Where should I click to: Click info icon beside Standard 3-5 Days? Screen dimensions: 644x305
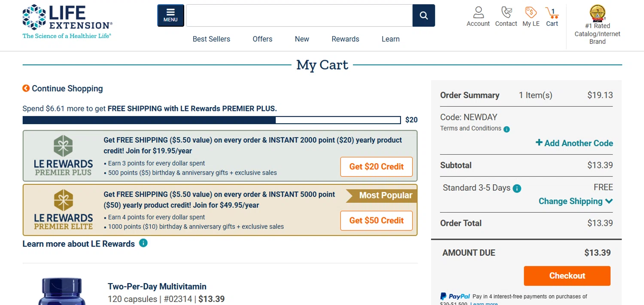coord(517,188)
